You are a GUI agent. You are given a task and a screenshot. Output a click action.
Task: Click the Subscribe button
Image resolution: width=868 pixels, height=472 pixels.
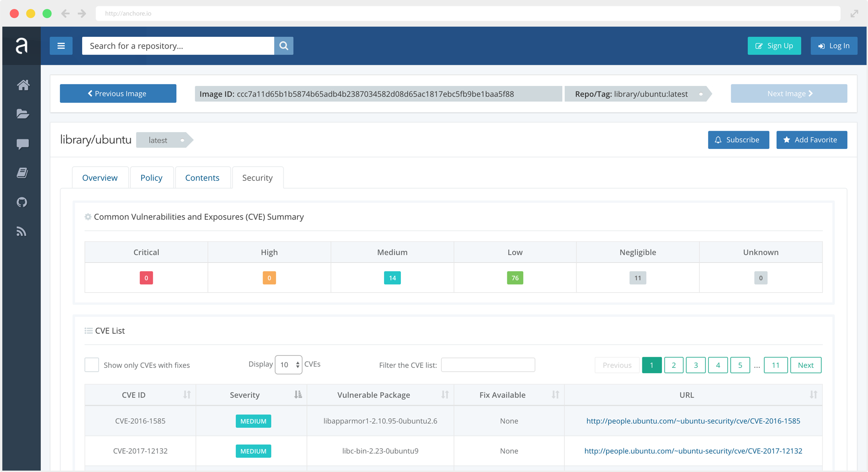tap(738, 140)
